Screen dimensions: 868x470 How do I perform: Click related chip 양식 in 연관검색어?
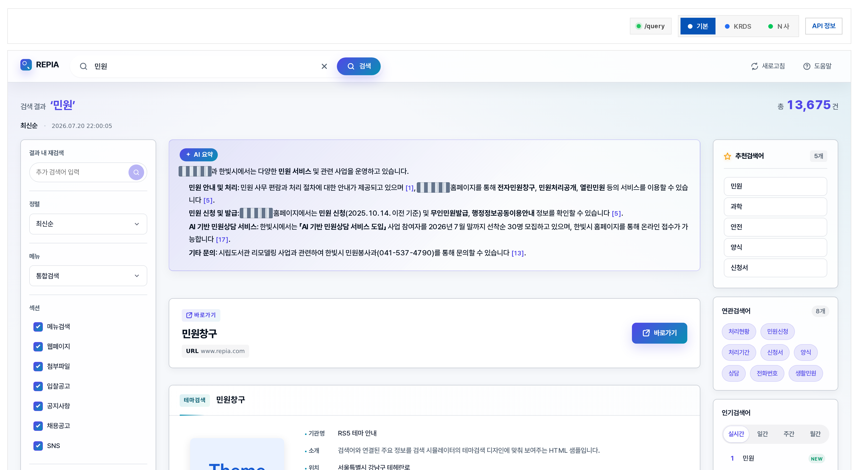coord(806,352)
